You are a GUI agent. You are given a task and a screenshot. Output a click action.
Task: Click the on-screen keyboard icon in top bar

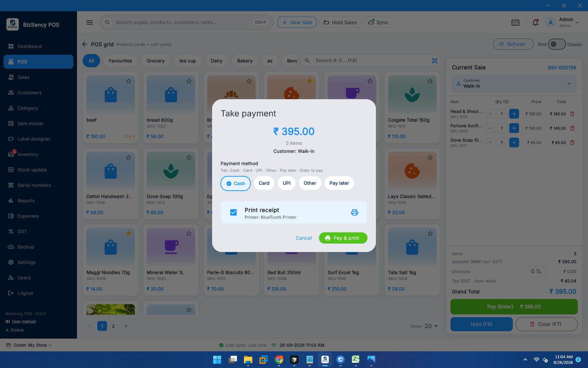[515, 22]
